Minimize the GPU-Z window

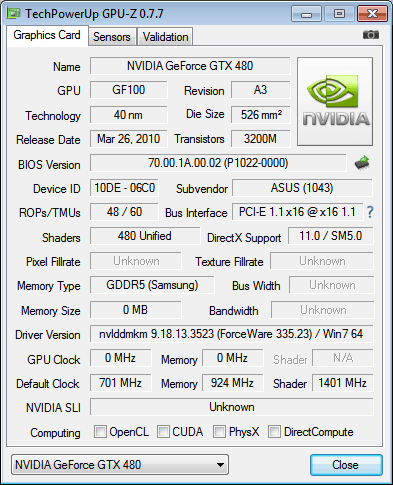(x=306, y=14)
